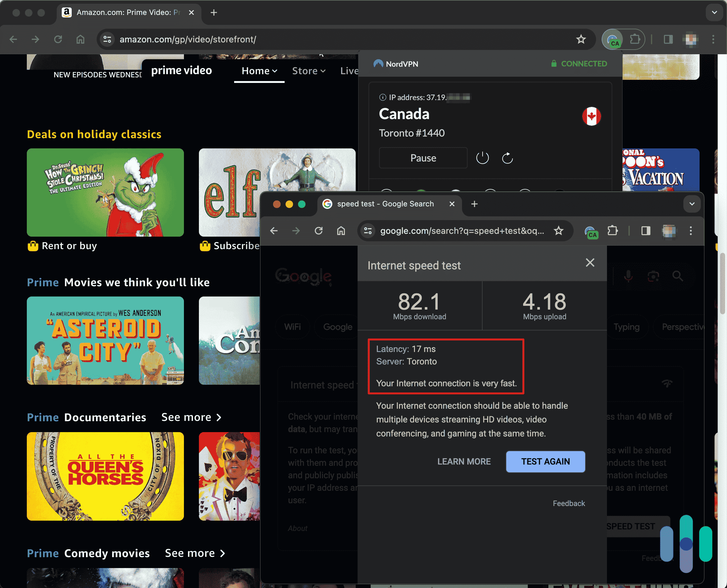Open three-dot menu in Google window
Viewport: 727px width, 588px height.
point(691,231)
